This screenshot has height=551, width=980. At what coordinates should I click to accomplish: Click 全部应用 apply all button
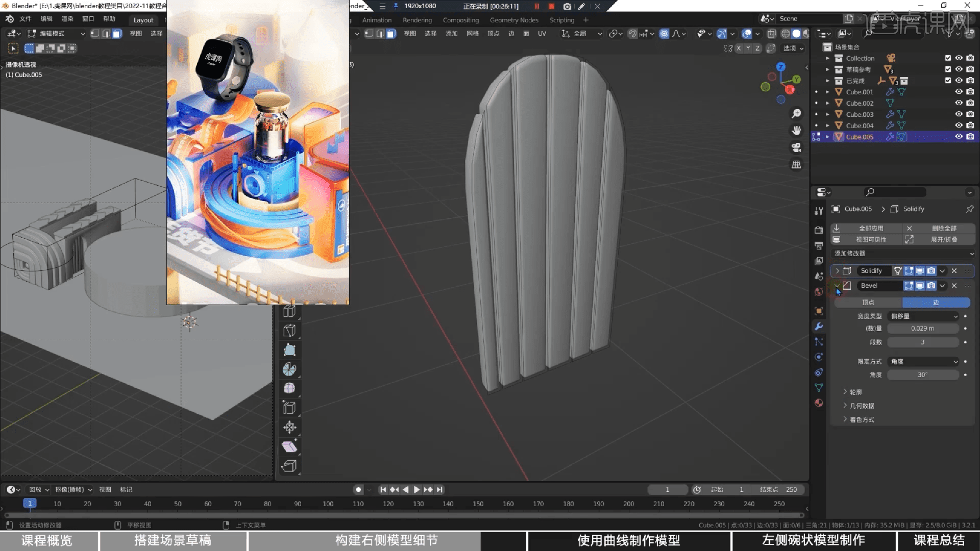866,229
